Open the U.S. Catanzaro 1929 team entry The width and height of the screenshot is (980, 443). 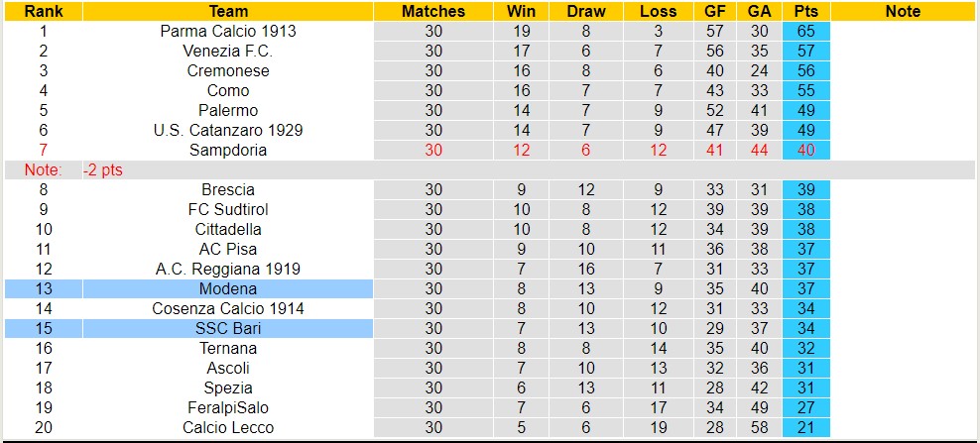228,130
